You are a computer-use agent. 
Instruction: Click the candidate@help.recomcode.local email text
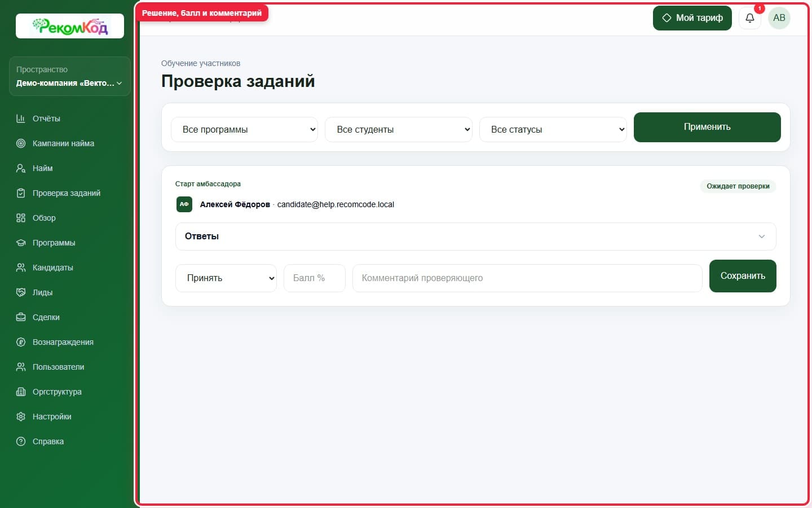[x=336, y=204]
